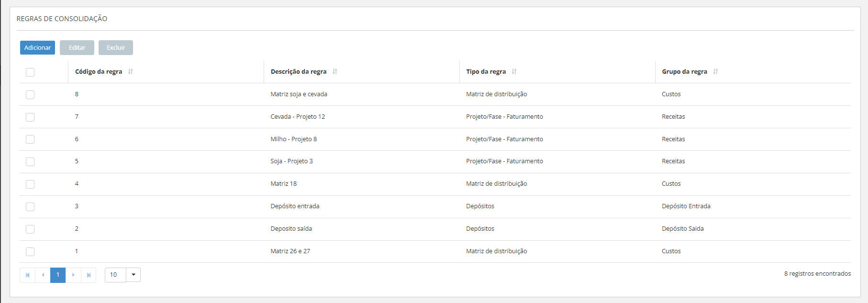868x303 pixels.
Task: Go to first page of results
Action: (27, 275)
